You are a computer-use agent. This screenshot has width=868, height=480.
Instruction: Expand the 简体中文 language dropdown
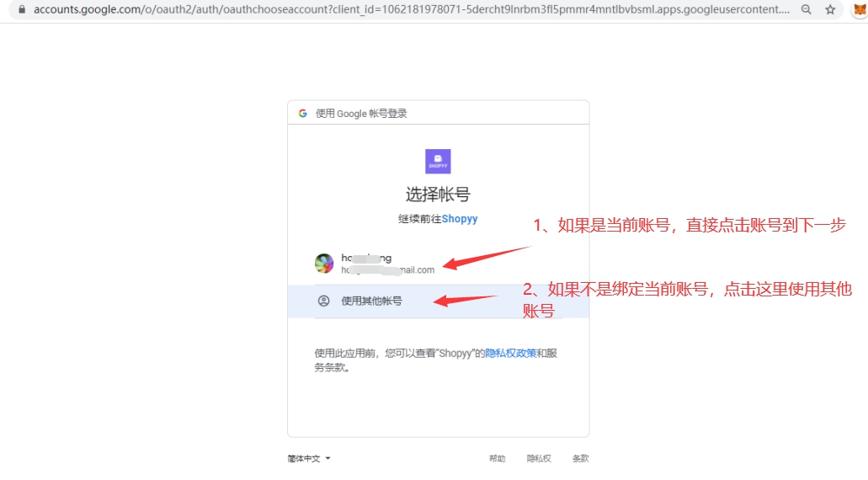(309, 458)
